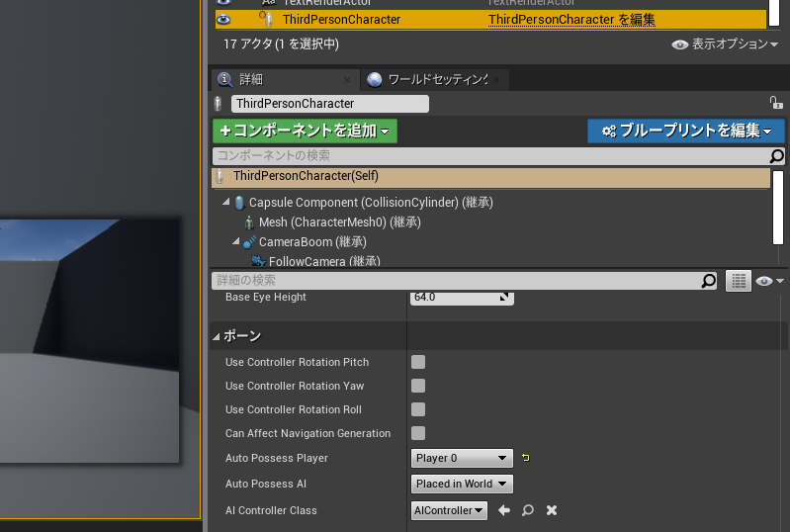The height and width of the screenshot is (532, 790).
Task: Switch to the 詳細 tab
Action: tap(285, 79)
